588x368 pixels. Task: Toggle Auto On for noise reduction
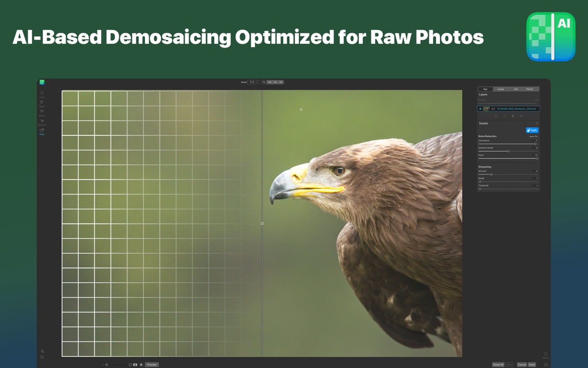pyautogui.click(x=533, y=136)
